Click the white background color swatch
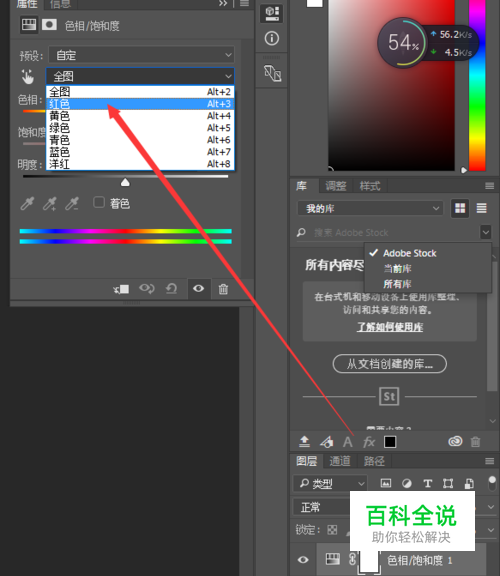 pyautogui.click(x=314, y=3)
